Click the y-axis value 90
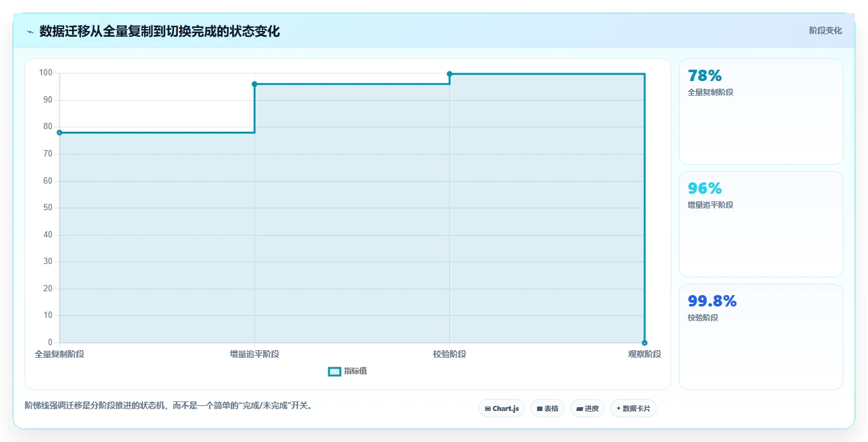Image resolution: width=868 pixels, height=442 pixels. tap(48, 100)
